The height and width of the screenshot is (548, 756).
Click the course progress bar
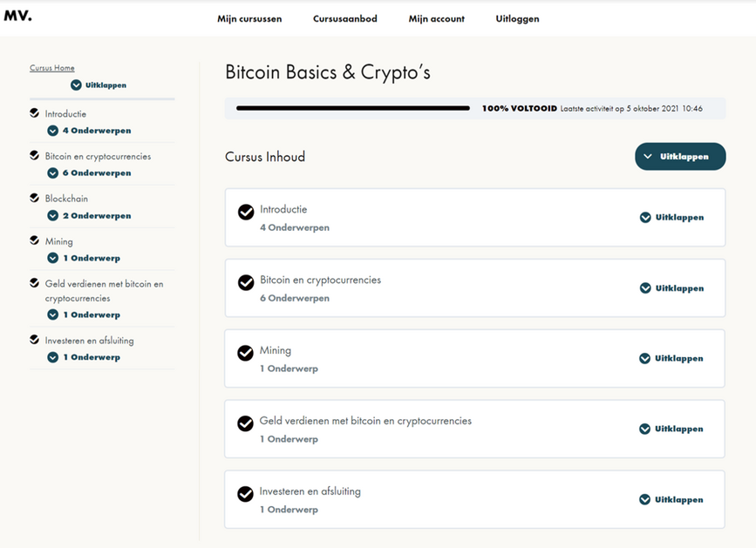click(x=353, y=108)
